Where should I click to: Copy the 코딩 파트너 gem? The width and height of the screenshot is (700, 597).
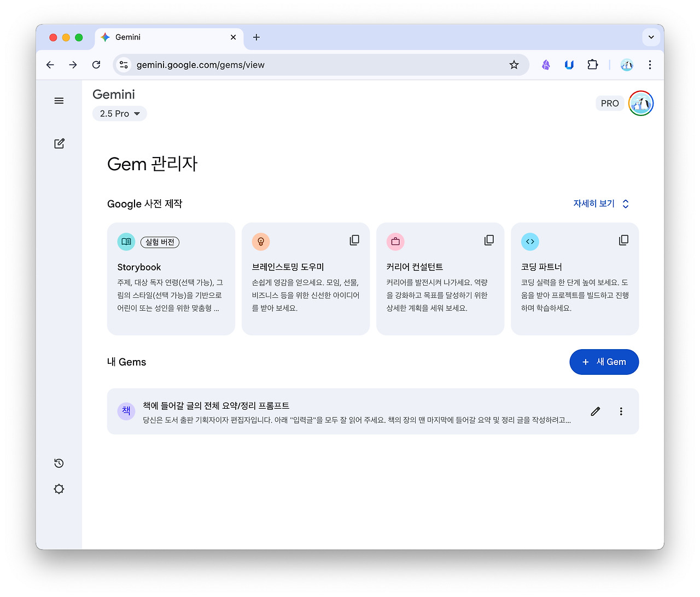click(623, 240)
